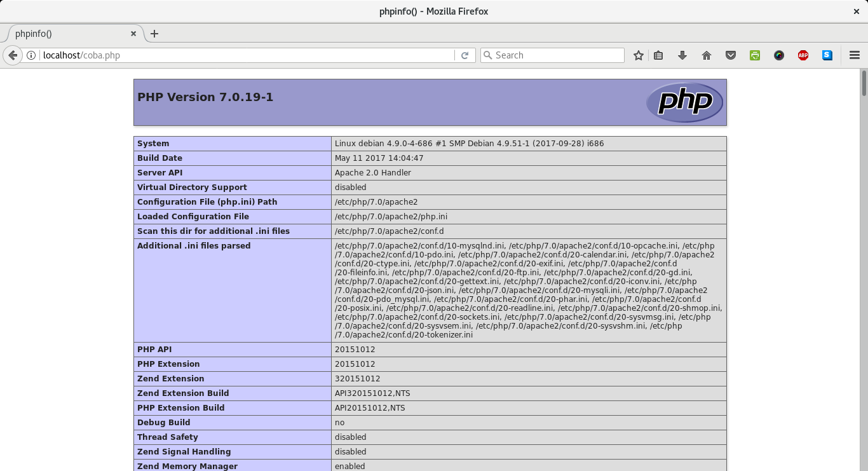Click the round dark color extension icon
868x471 pixels.
click(779, 55)
